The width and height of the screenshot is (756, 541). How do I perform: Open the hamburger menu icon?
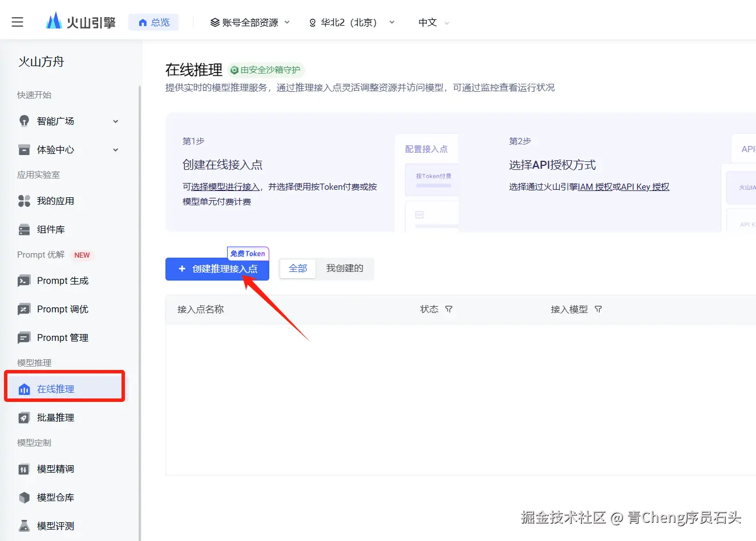[x=18, y=22]
